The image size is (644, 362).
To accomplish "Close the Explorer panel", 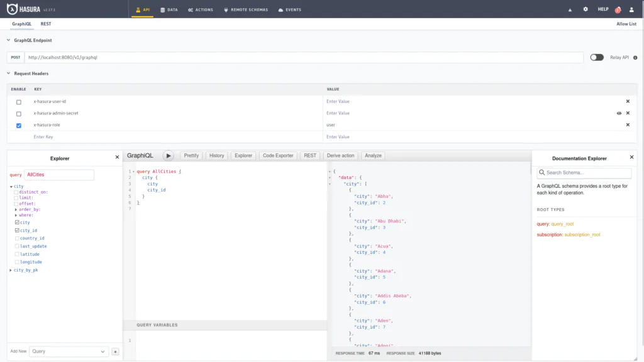I will (x=117, y=157).
